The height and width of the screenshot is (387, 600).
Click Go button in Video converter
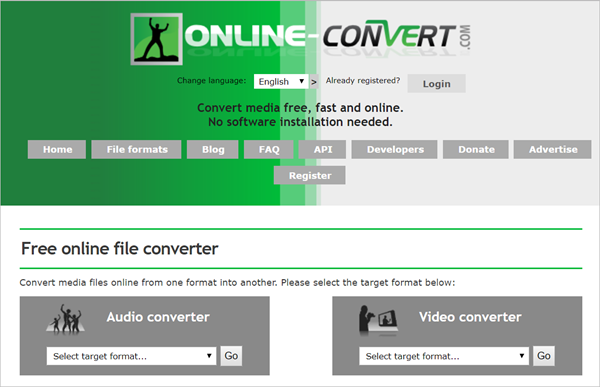click(x=544, y=356)
